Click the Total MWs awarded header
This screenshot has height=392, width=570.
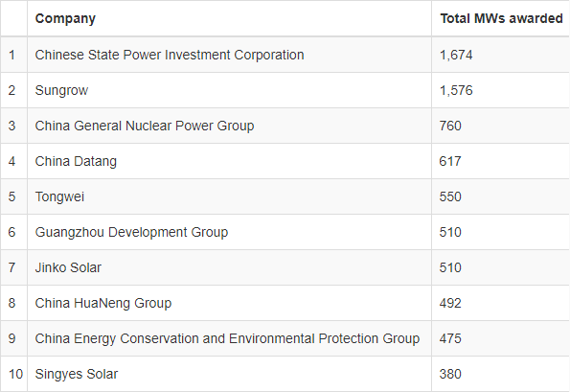click(501, 18)
